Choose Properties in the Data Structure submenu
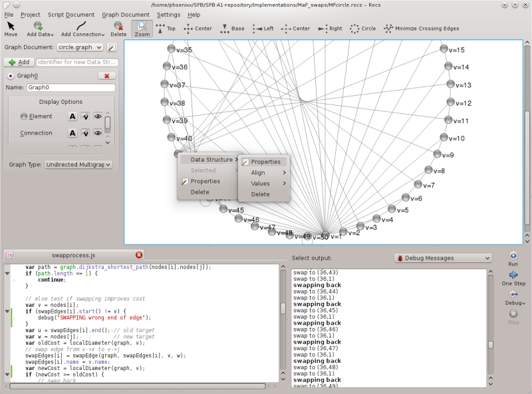 [x=265, y=162]
